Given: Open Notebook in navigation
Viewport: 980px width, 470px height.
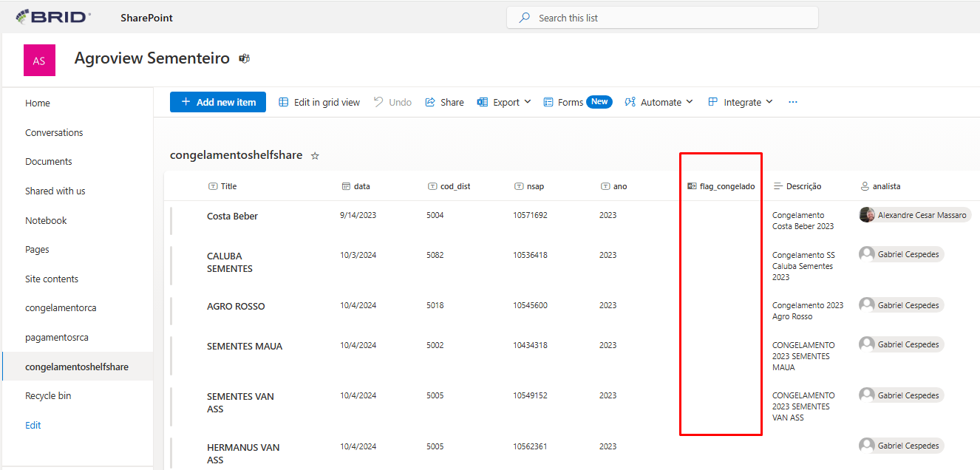Looking at the screenshot, I should [x=46, y=221].
